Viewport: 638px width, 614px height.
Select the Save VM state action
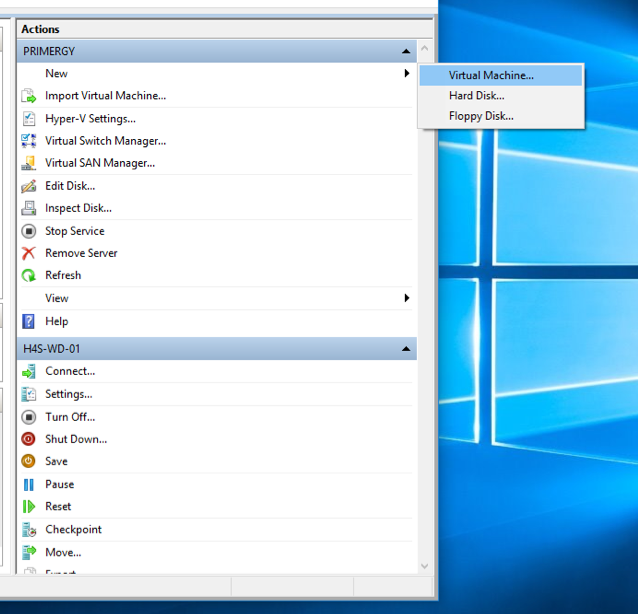point(56,461)
